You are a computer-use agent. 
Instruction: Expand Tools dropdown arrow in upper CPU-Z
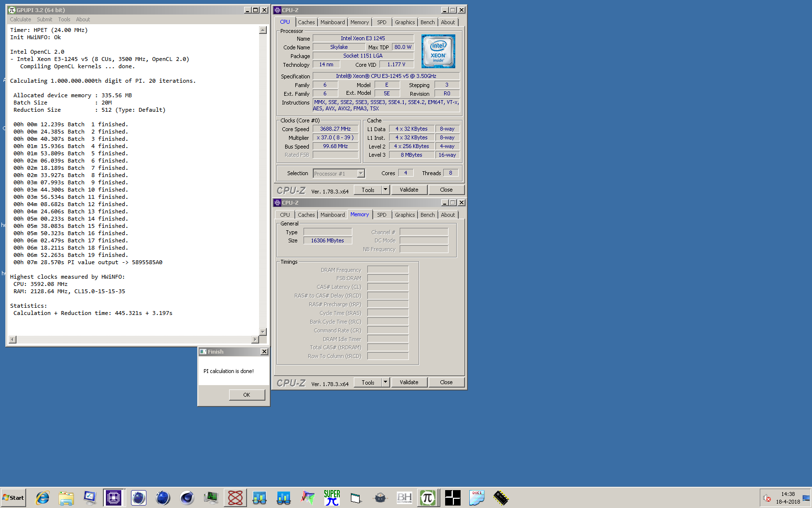[386, 190]
